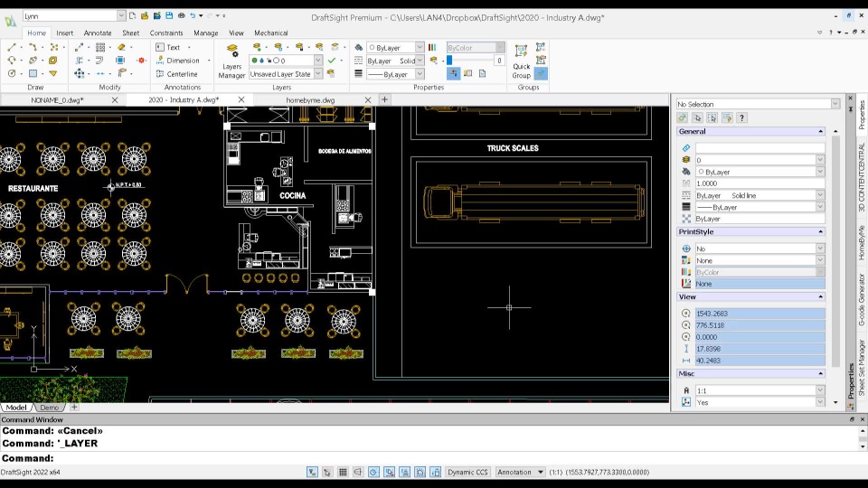Open the Unsaved Layer State dropdown
The image size is (868, 488).
[318, 73]
